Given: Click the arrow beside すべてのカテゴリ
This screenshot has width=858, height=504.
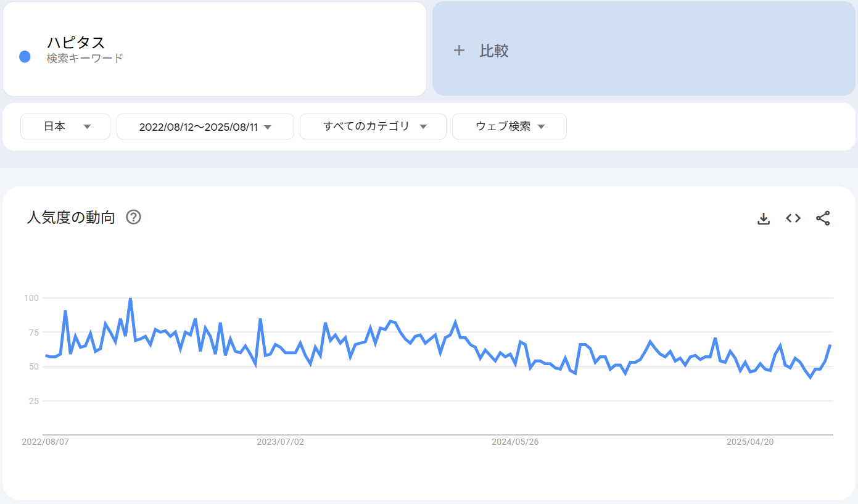Looking at the screenshot, I should [x=423, y=127].
